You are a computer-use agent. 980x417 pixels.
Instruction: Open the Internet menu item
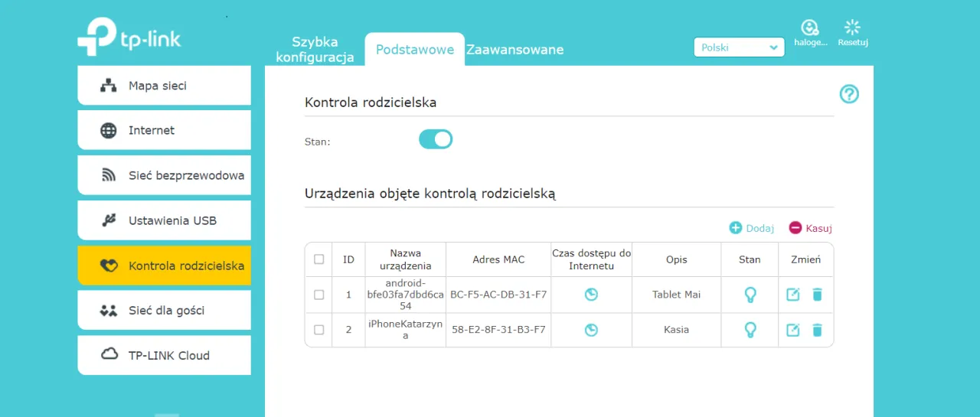coord(164,130)
